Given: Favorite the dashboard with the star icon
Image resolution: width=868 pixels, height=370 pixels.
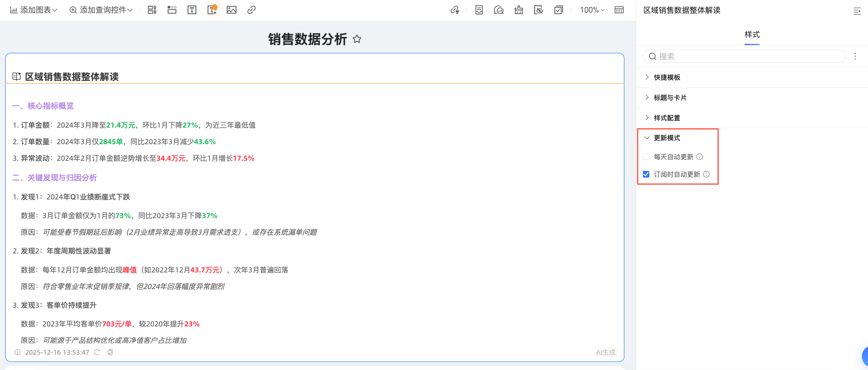Looking at the screenshot, I should pyautogui.click(x=357, y=39).
